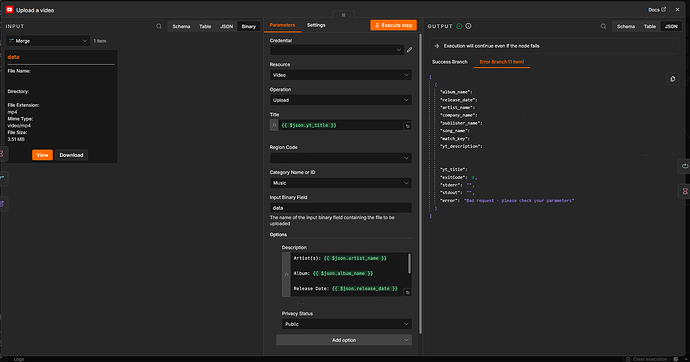This screenshot has width=690, height=362.
Task: Click the "Bad request - please check your parameters" value
Action: [x=519, y=201]
